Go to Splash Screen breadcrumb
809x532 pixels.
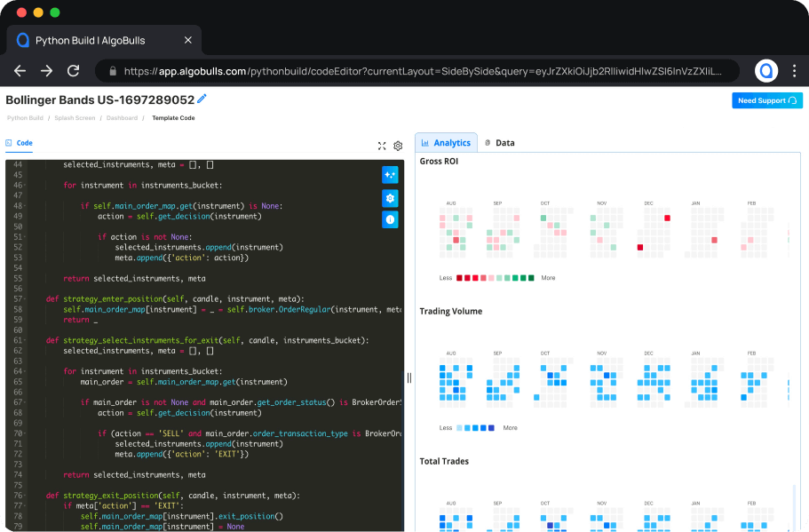pyautogui.click(x=75, y=118)
